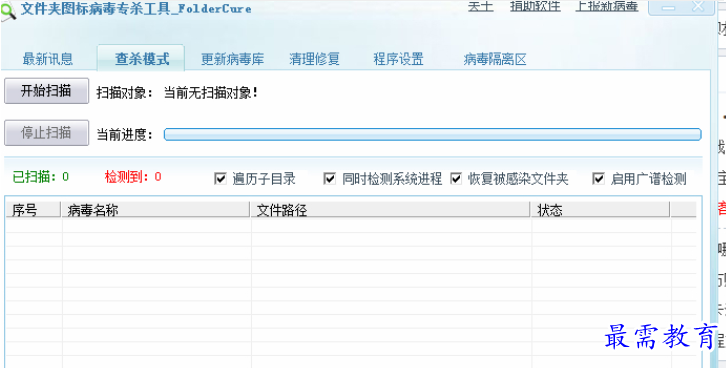Click the 停止扫描 button
The height and width of the screenshot is (368, 726).
pyautogui.click(x=46, y=133)
